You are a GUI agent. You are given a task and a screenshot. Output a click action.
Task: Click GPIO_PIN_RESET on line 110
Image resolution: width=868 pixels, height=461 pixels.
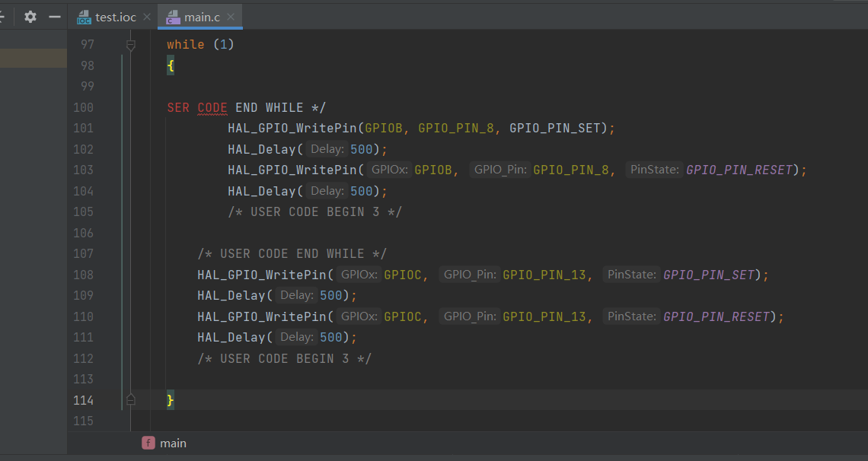coord(717,316)
